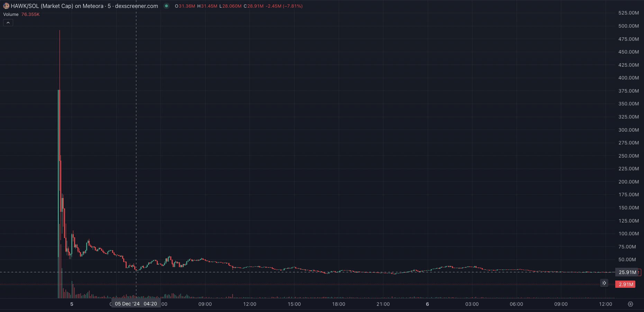This screenshot has width=644, height=312.
Task: Open the 5-minute interval selector in the title
Action: click(108, 6)
